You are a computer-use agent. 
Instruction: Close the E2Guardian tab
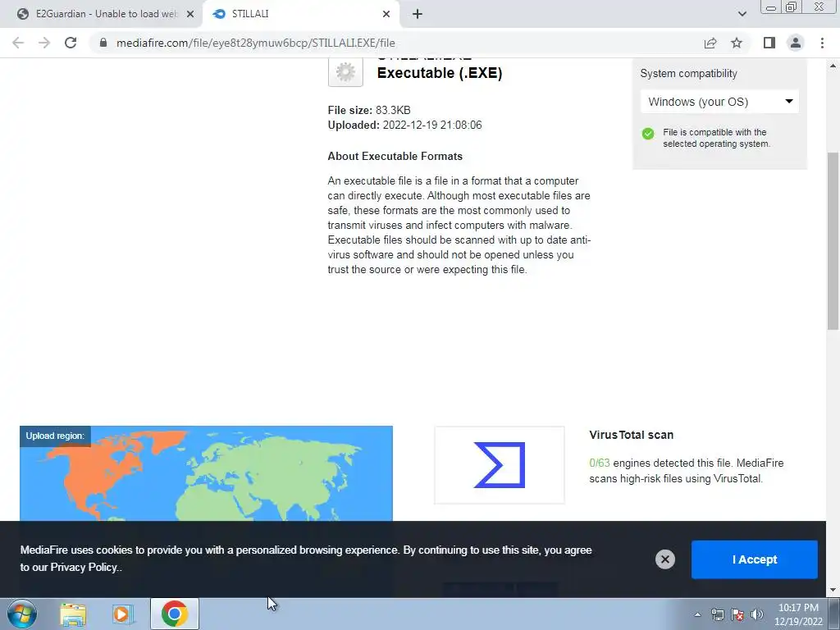190,14
